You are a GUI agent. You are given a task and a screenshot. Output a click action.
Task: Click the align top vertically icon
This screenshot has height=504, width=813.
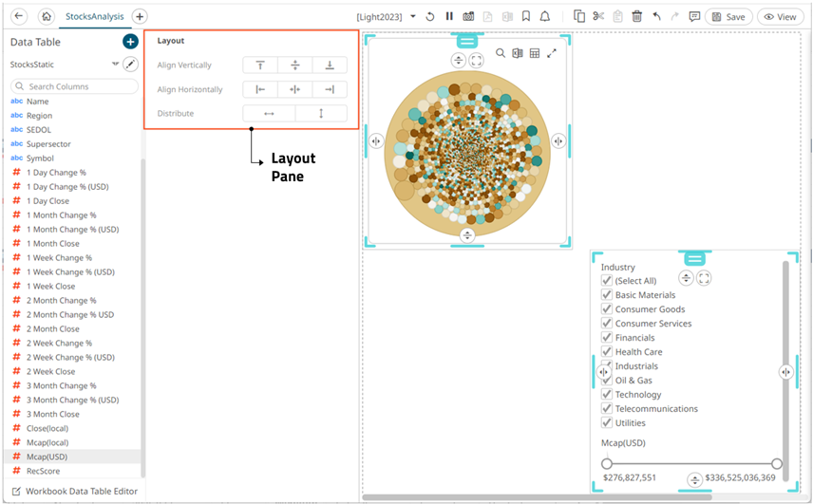click(260, 65)
